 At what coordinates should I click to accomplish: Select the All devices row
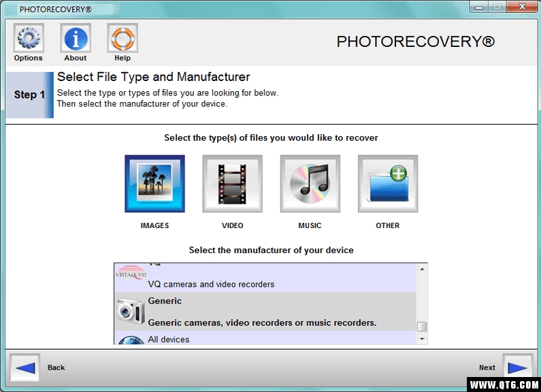pos(265,338)
